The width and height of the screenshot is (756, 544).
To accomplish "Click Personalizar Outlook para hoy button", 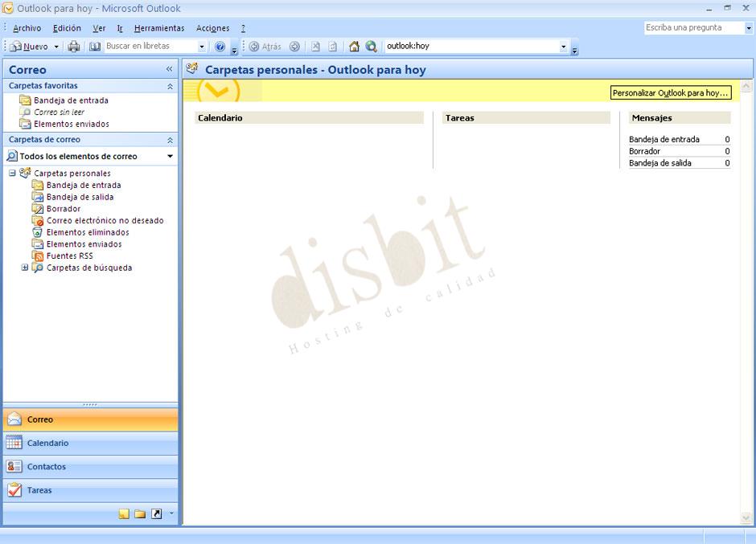I will pos(670,92).
